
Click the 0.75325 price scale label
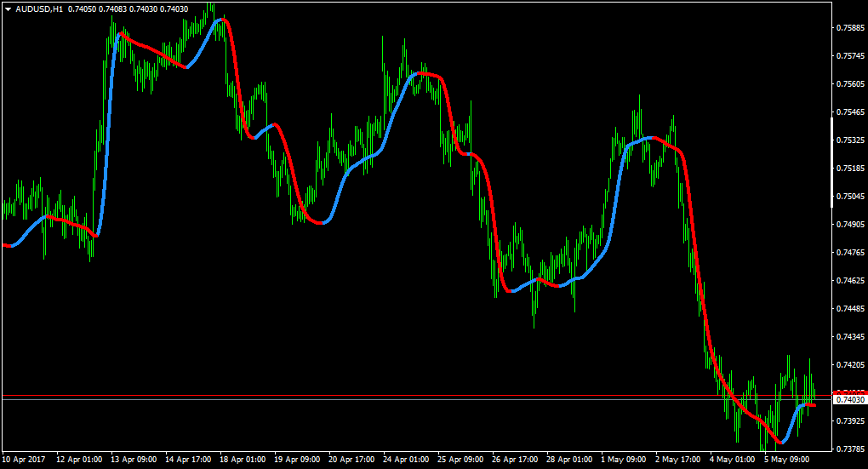tap(851, 140)
